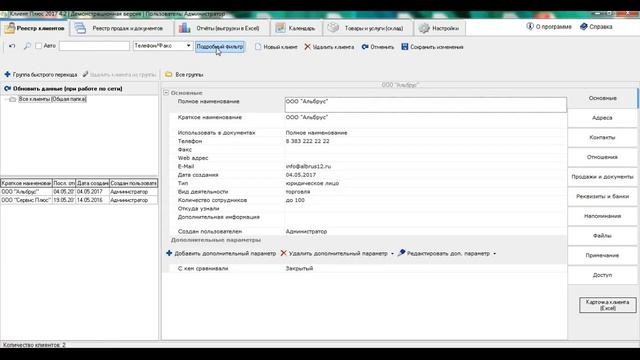Click the Краткое наименование value ООО "Альбрус"
640x360 pixels.
(307, 117)
